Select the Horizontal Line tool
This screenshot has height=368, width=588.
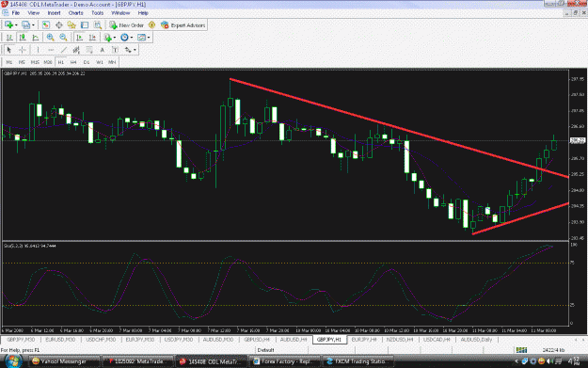point(51,50)
